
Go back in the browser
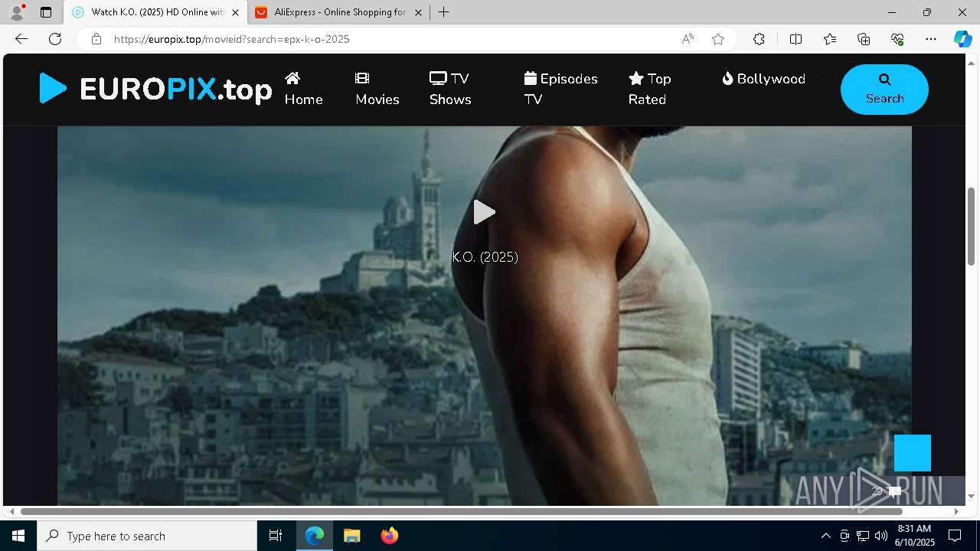pyautogui.click(x=21, y=39)
